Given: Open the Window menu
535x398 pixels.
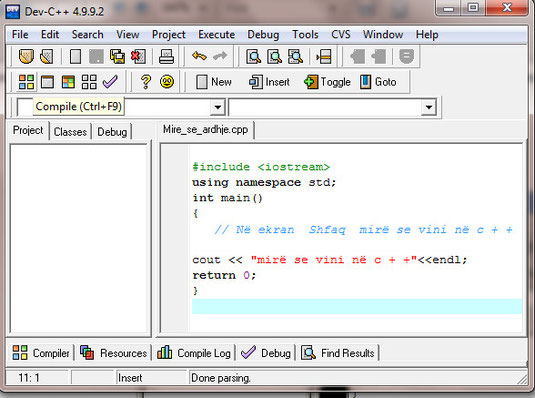Looking at the screenshot, I should tap(383, 34).
